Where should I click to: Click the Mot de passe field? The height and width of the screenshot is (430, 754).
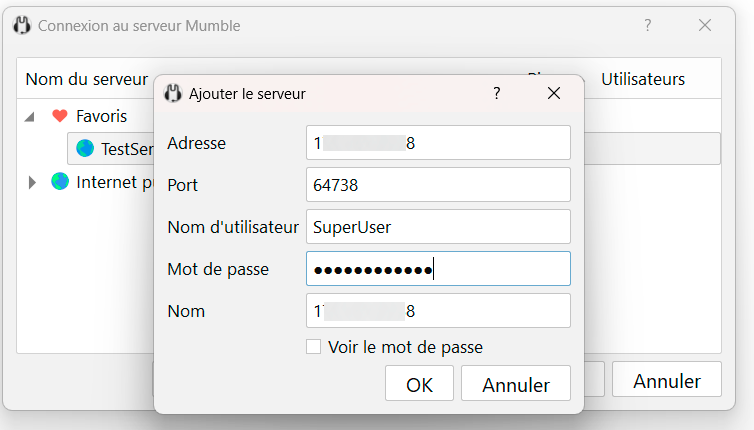[x=438, y=269]
